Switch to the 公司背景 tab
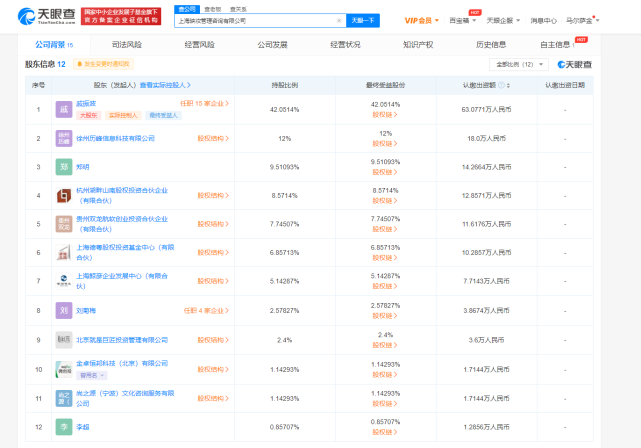 tap(54, 45)
